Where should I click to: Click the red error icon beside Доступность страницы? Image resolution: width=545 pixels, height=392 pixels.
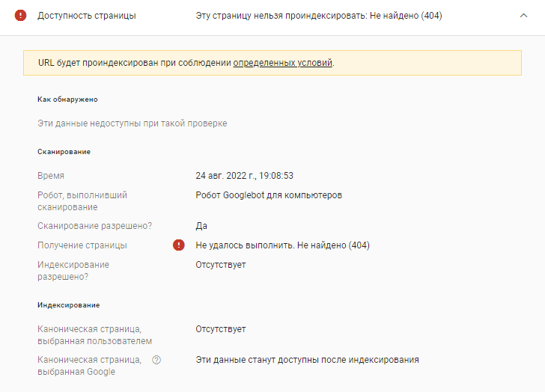(x=20, y=16)
